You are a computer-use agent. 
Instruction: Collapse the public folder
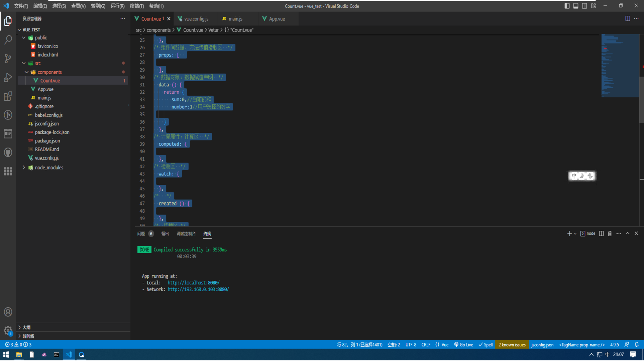[24, 38]
